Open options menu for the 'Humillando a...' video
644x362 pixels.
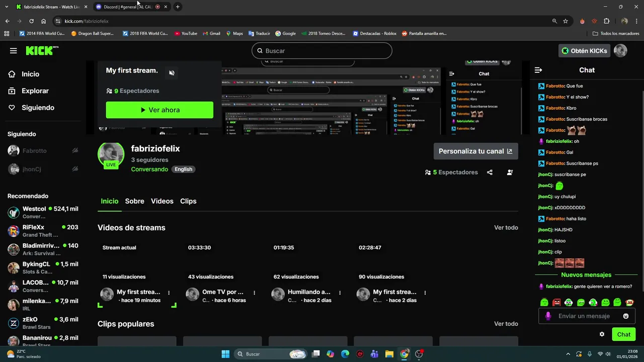(x=340, y=293)
